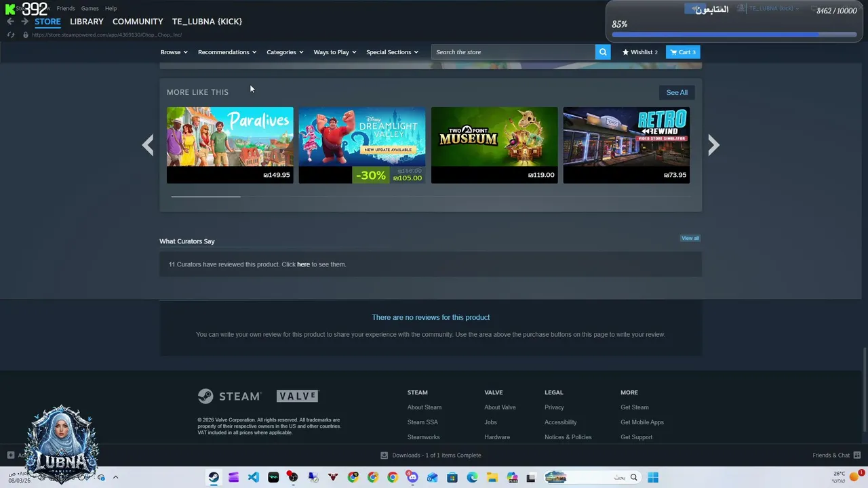
Task: Click the store page vertical scrollbar
Action: coord(865,390)
